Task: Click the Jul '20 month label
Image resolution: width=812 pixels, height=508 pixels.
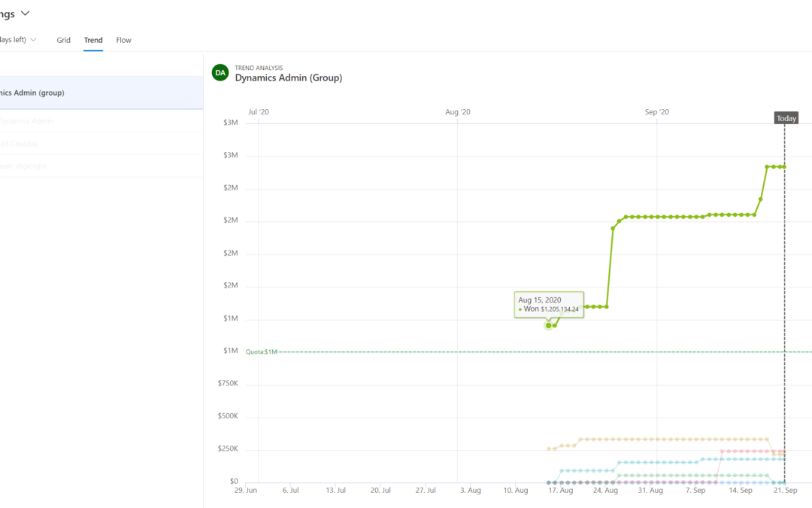Action: 259,112
